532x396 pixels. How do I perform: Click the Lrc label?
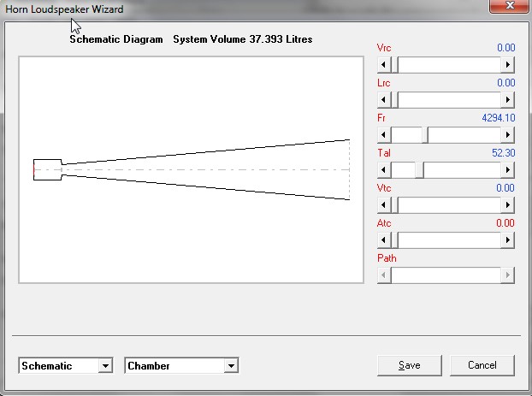(x=383, y=83)
